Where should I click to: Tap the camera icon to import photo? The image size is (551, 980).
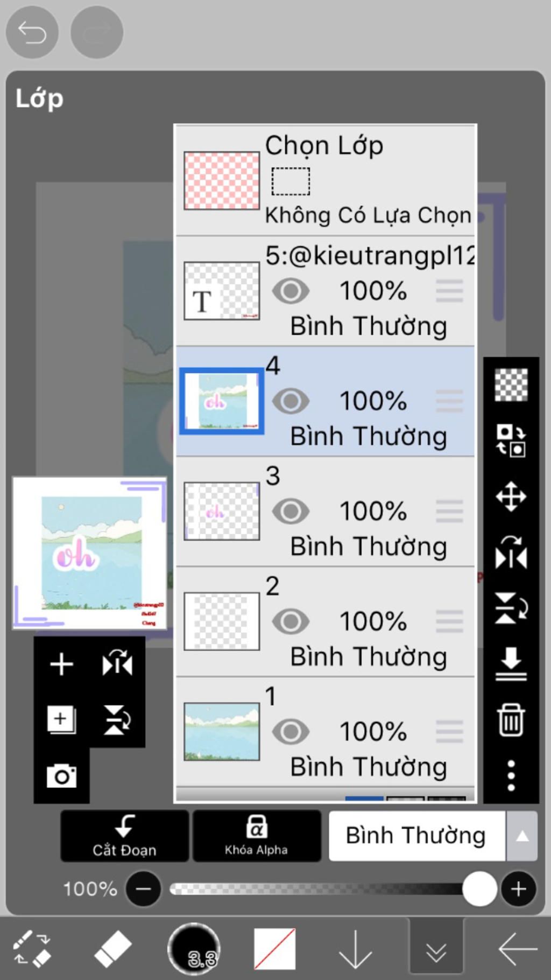tap(61, 776)
